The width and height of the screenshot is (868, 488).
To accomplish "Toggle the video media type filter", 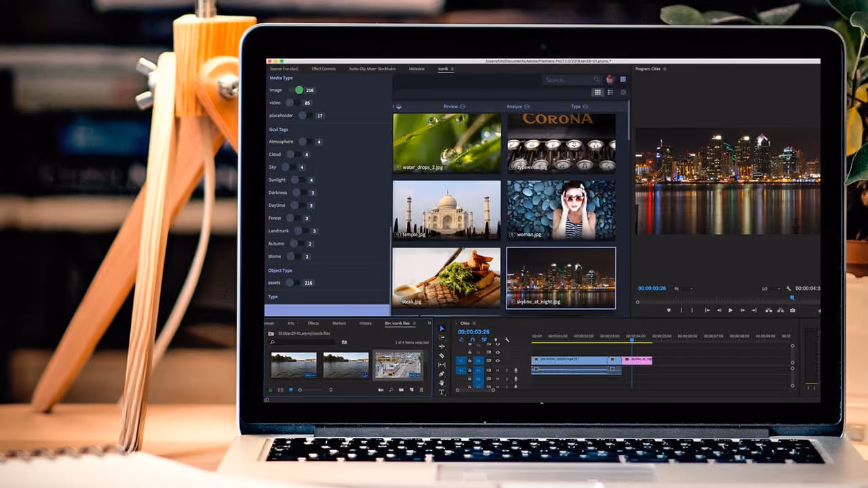I will [x=292, y=103].
